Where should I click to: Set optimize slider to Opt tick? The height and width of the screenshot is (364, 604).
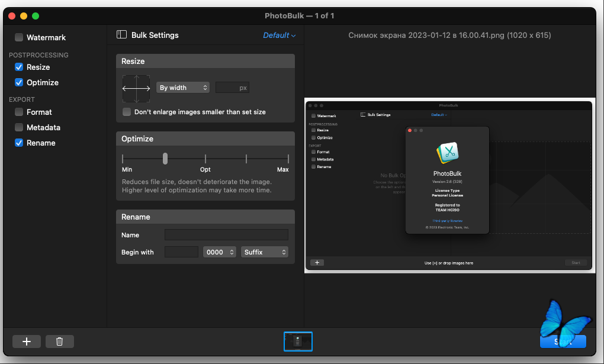pos(205,158)
